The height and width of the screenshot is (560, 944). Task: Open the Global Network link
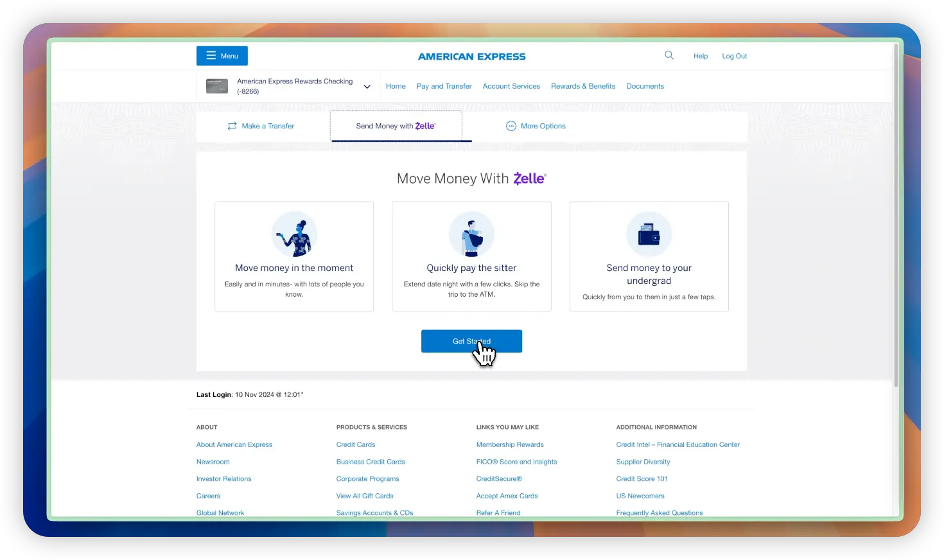pyautogui.click(x=220, y=512)
